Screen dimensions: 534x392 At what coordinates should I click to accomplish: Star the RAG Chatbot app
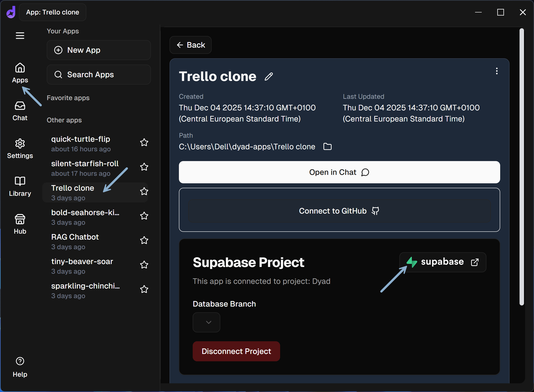(144, 240)
